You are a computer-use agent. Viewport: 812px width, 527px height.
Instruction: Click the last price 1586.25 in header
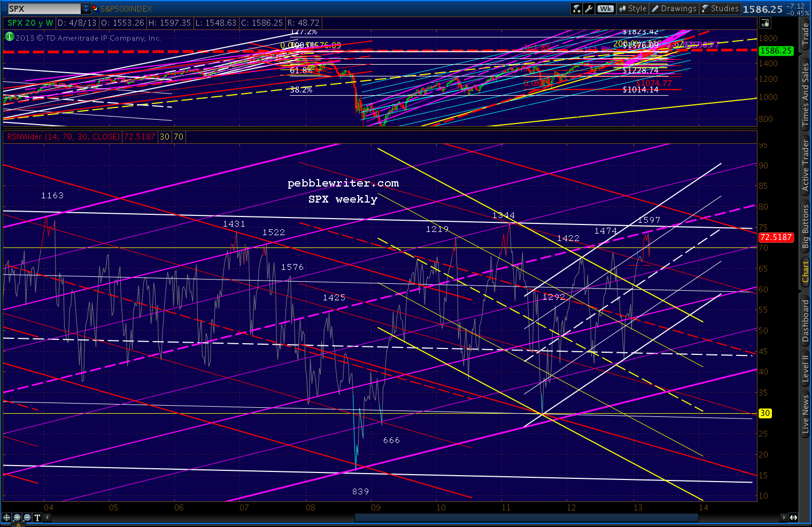point(762,9)
